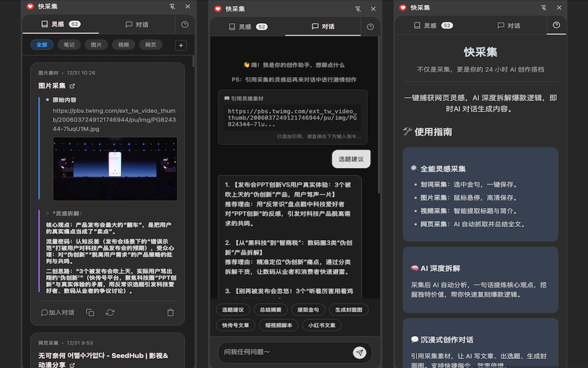The width and height of the screenshot is (588, 368).
Task: Select the 网页 filter chip
Action: 151,45
